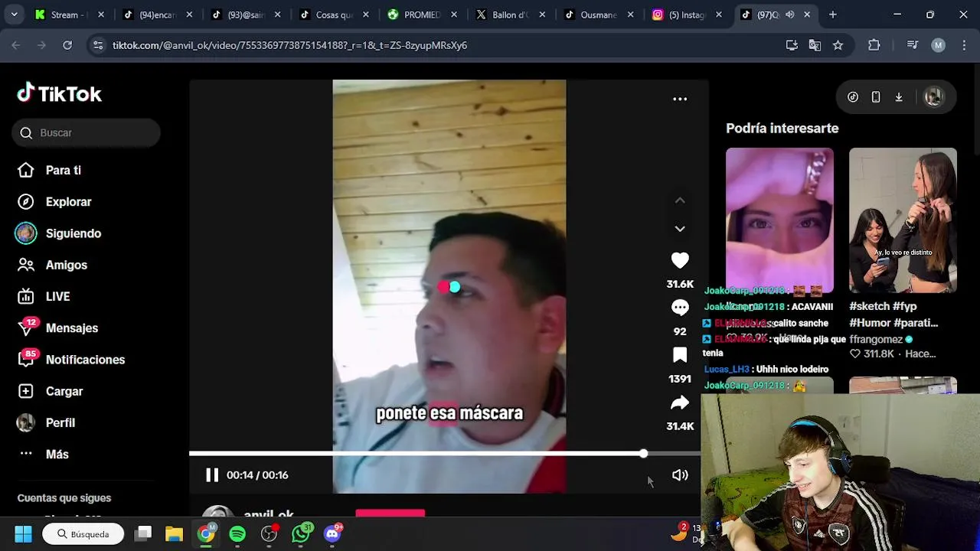Switch to the Stream Kick tab
This screenshot has height=551, width=980.
68,15
